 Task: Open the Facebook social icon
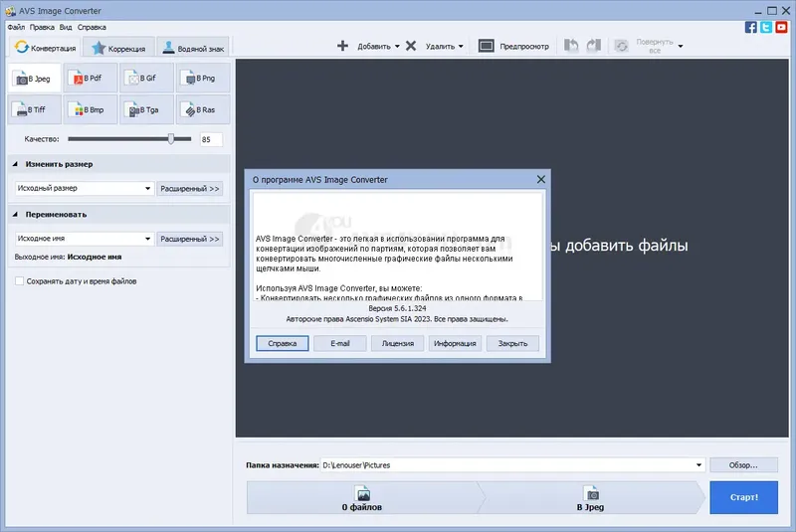[x=750, y=27]
